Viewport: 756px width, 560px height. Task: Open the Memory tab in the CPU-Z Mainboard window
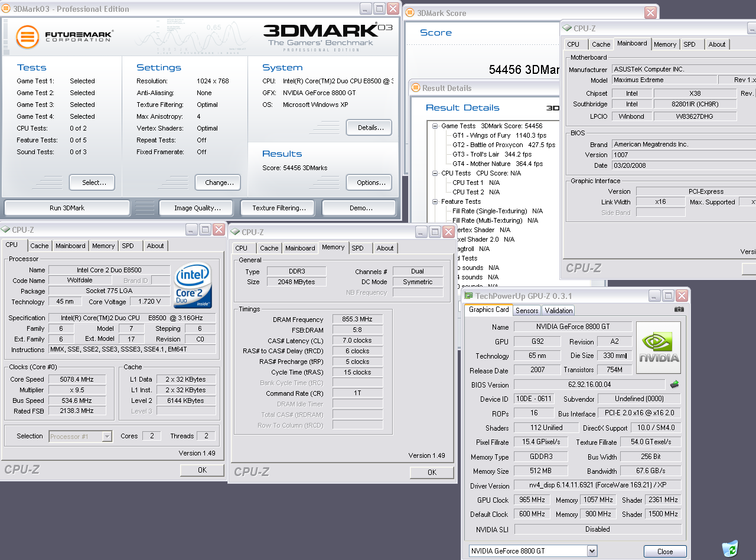[x=665, y=44]
